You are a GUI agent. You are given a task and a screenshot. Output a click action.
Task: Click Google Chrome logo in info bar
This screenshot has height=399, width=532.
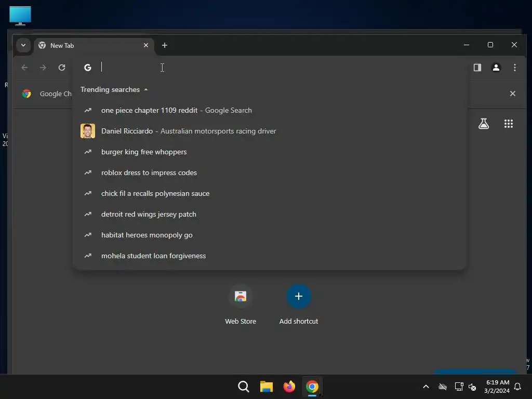[26, 94]
